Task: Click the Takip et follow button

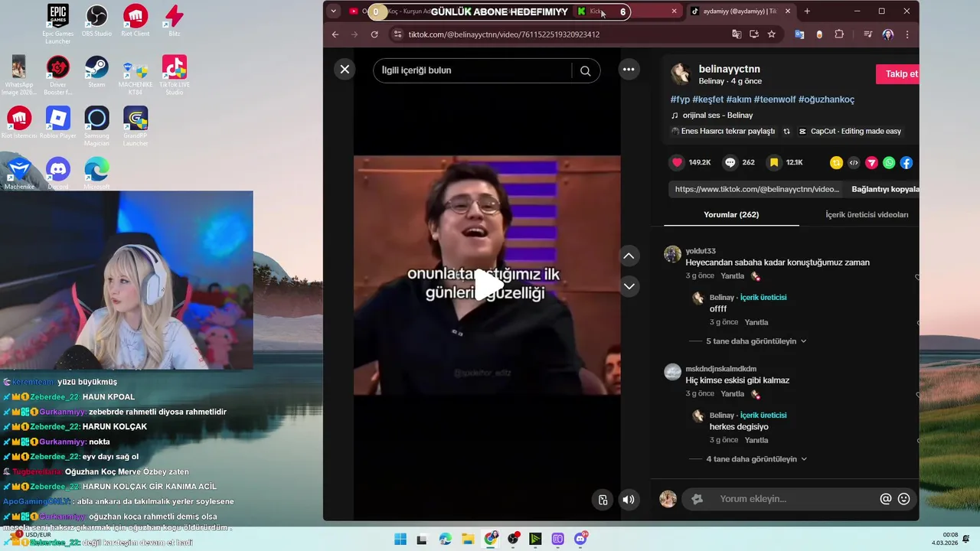Action: click(x=897, y=74)
